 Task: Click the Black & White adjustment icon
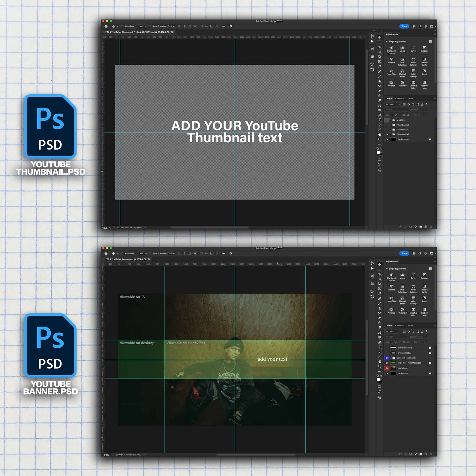tap(424, 59)
